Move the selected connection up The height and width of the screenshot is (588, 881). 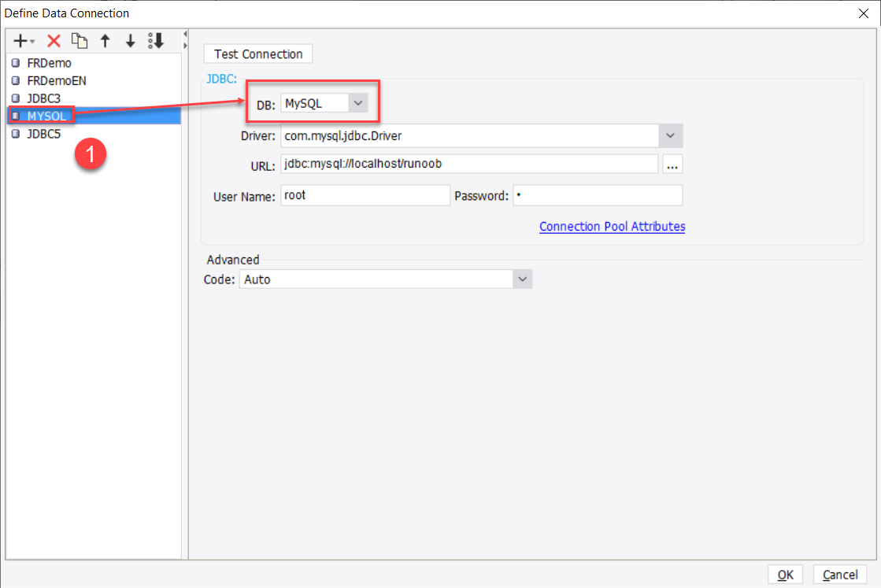point(105,40)
